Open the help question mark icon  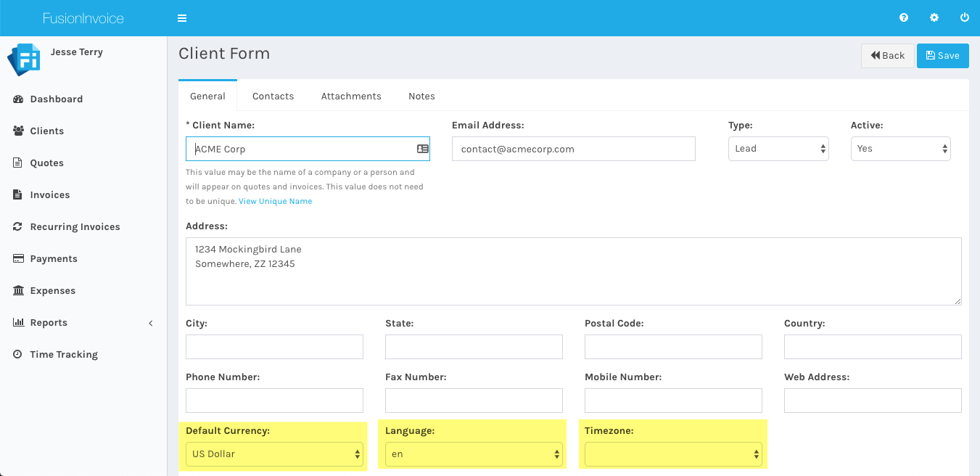coord(904,18)
